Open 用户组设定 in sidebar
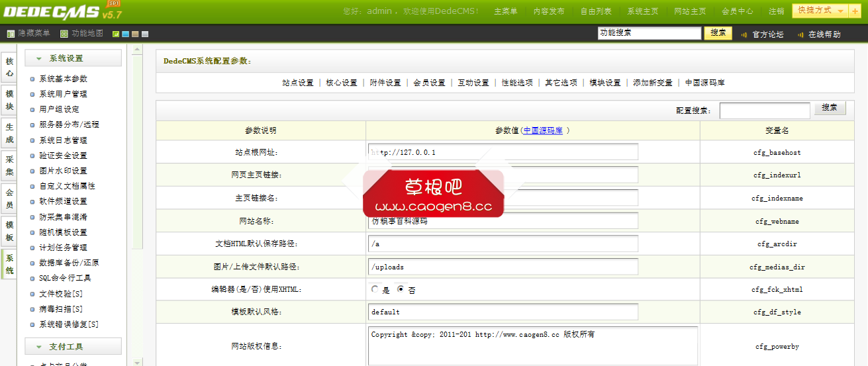 click(59, 109)
